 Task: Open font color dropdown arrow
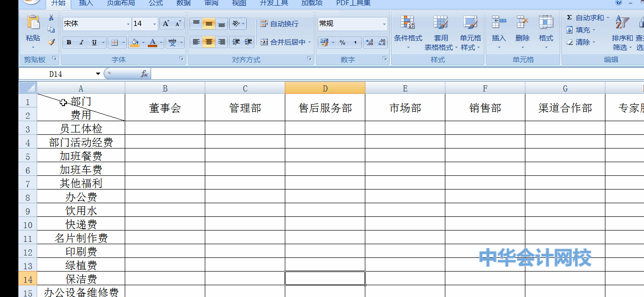[x=161, y=42]
